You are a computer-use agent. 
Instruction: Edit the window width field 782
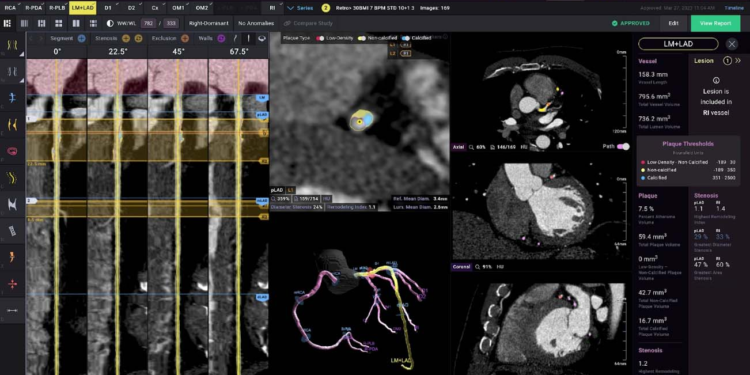(148, 23)
